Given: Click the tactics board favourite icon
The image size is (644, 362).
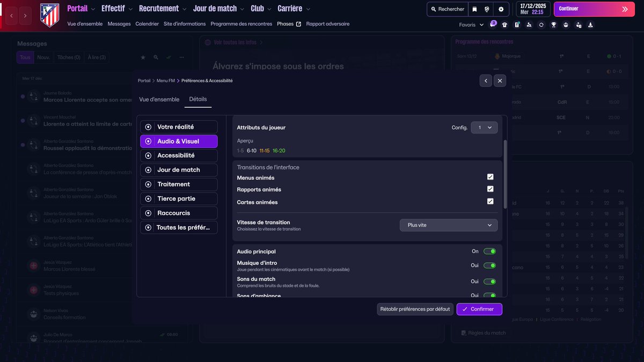Looking at the screenshot, I should tap(517, 25).
